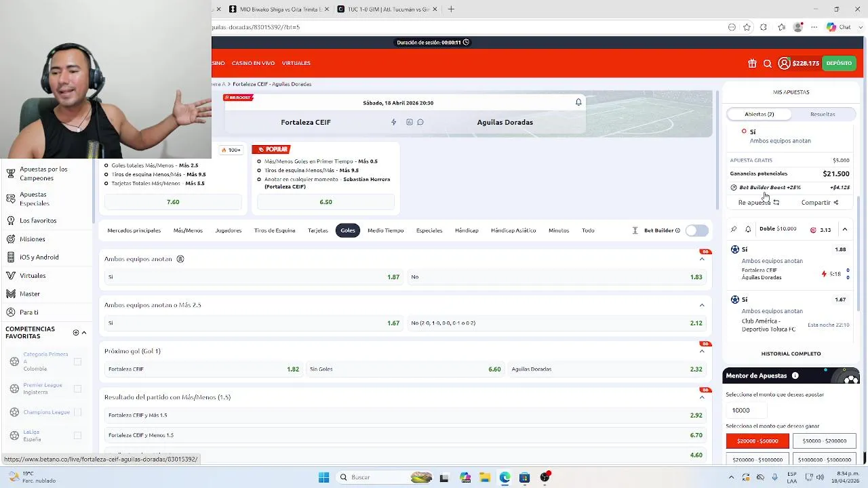Click the Apuestas por los Campeones trophy icon

11,174
